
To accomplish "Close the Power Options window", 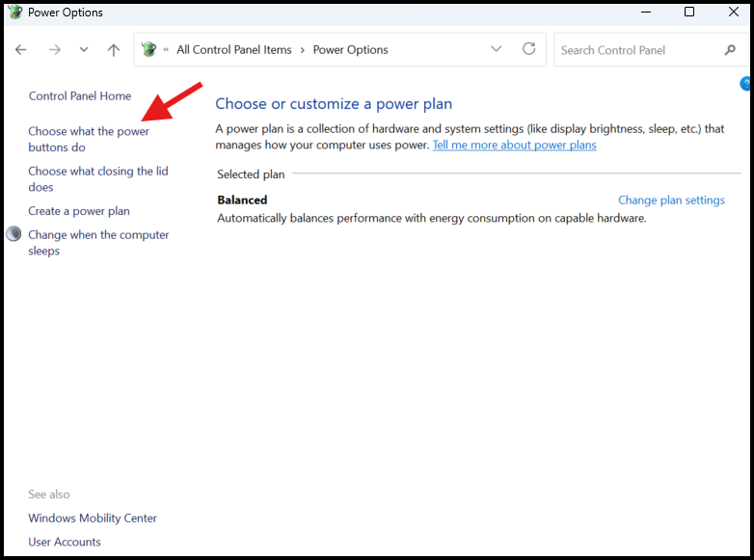I will coord(734,12).
